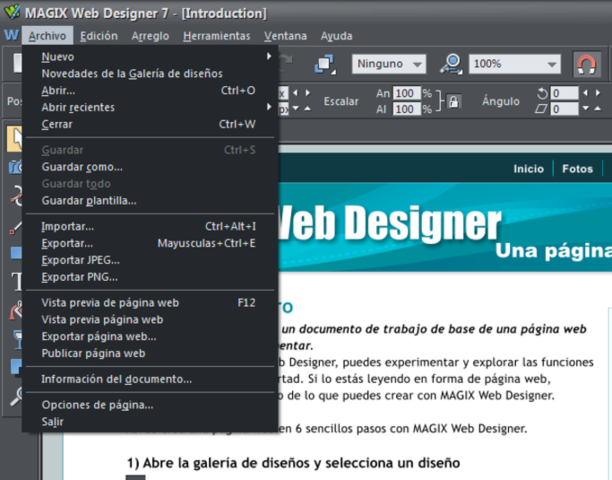This screenshot has width=612, height=480.
Task: Select the Selector arrow tool
Action: (x=15, y=139)
